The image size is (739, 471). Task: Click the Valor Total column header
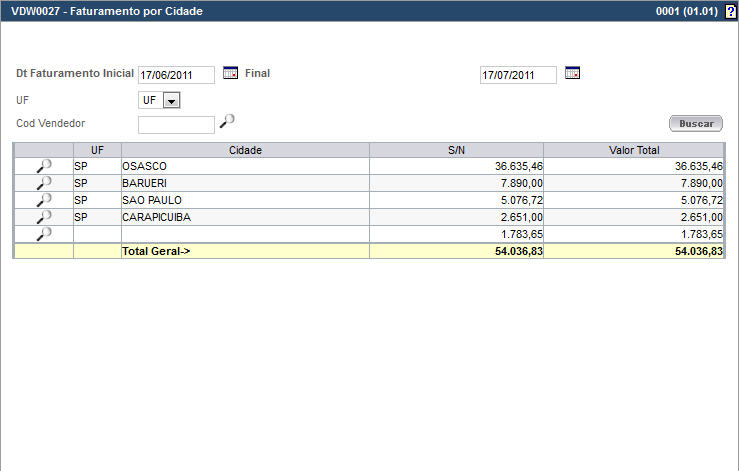click(x=634, y=150)
